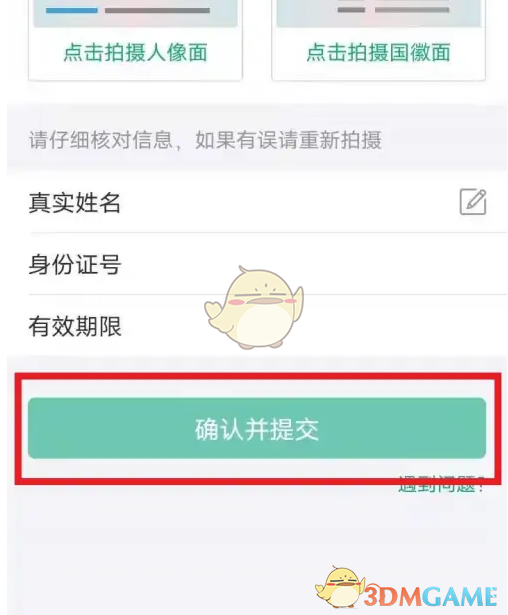
Task: Click the yellow duck mascot in the center
Action: (x=254, y=308)
